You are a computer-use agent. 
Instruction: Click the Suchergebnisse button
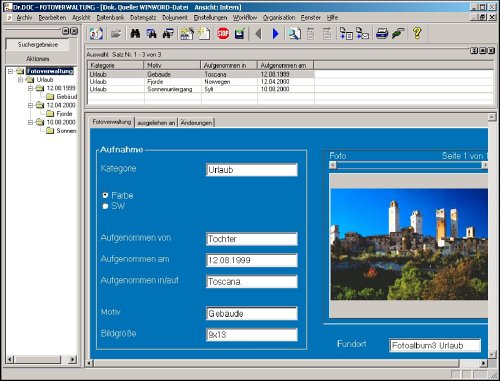tap(38, 45)
